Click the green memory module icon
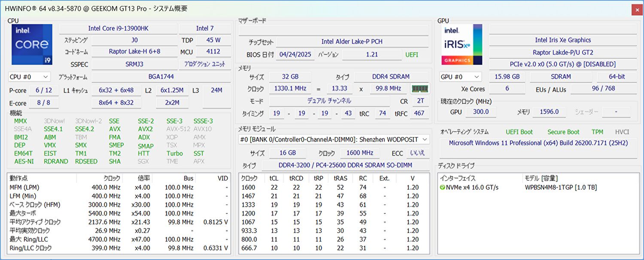Viewport: 644px width, 260px height. pos(419,89)
